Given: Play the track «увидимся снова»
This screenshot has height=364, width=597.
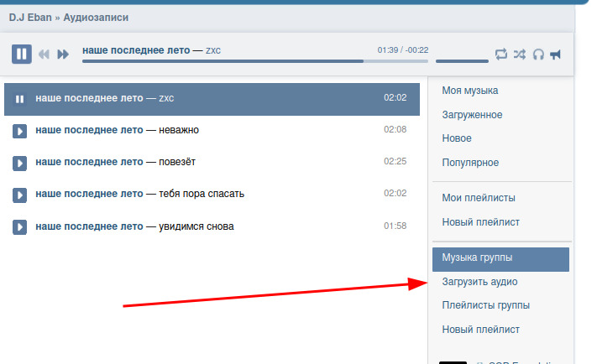Looking at the screenshot, I should tap(19, 226).
